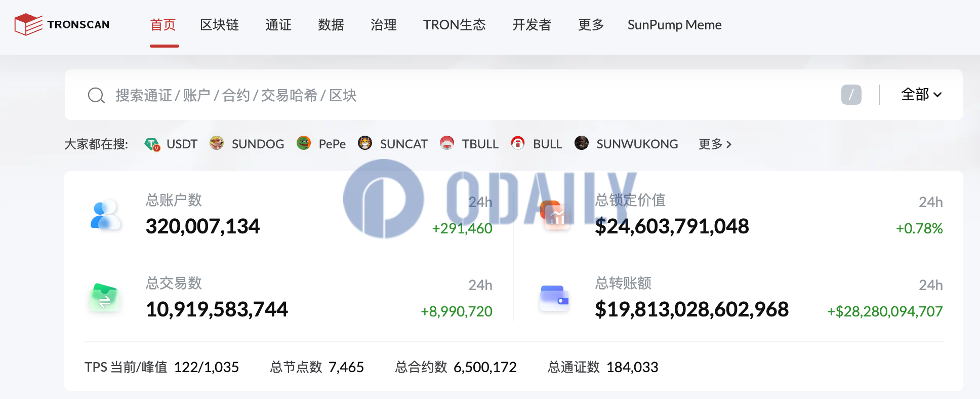980x399 pixels.
Task: Click the SUNWUKONG token icon
Action: click(x=582, y=143)
